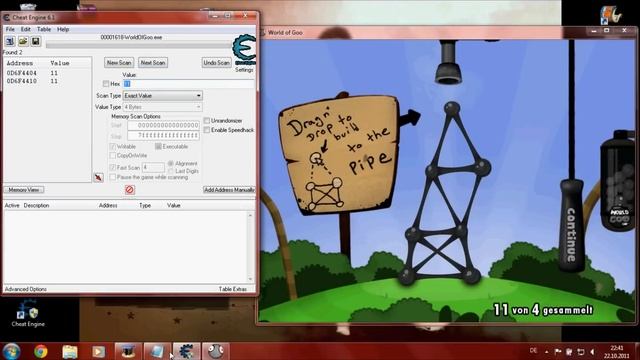Open Windows Explorer from the taskbar
Image resolution: width=640 pixels, height=360 pixels.
(x=70, y=351)
